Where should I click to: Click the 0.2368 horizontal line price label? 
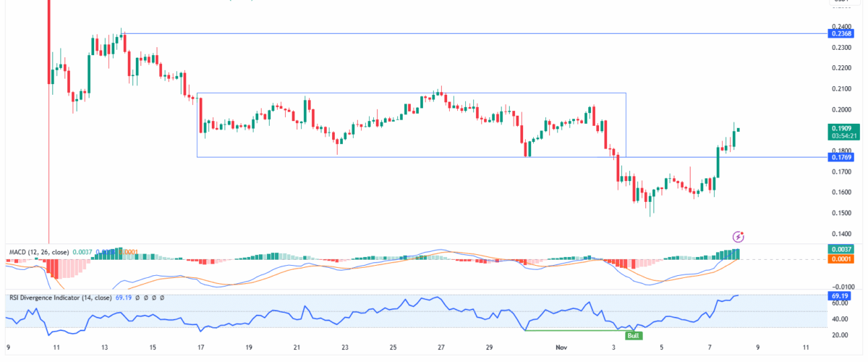(842, 33)
